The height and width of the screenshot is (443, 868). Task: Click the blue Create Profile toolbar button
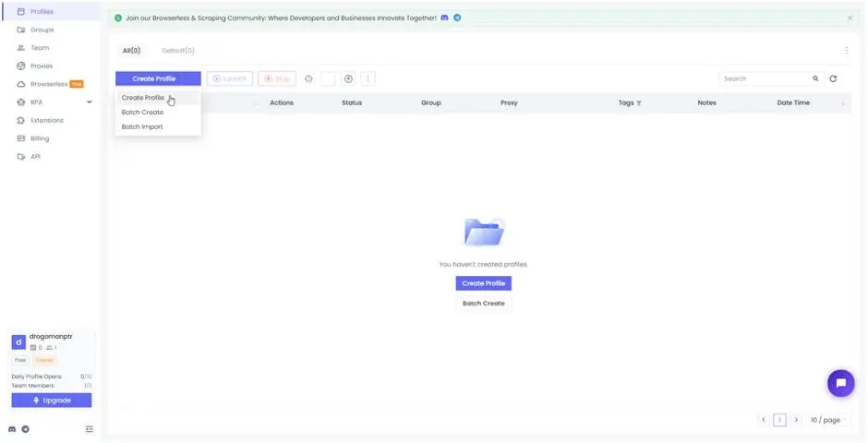(x=158, y=78)
